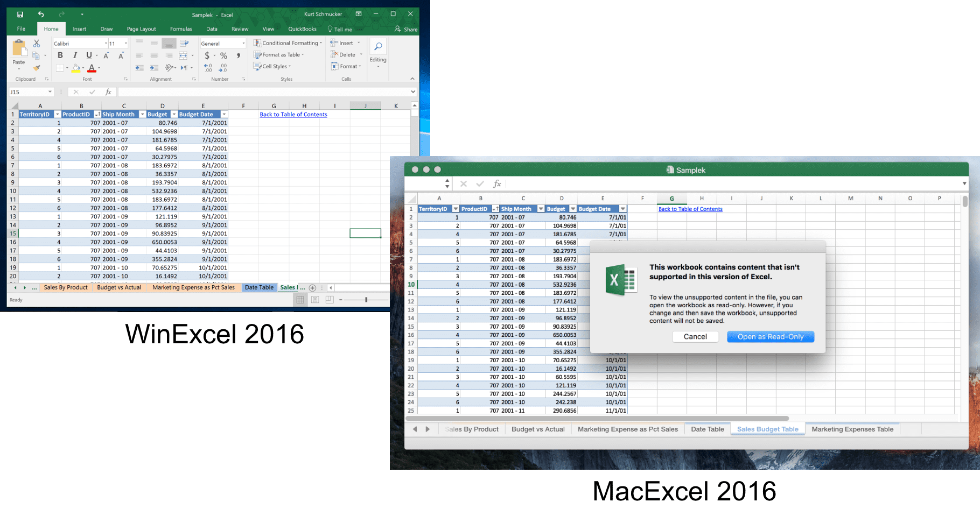Click Tell me search box
This screenshot has width=980, height=523.
(340, 29)
